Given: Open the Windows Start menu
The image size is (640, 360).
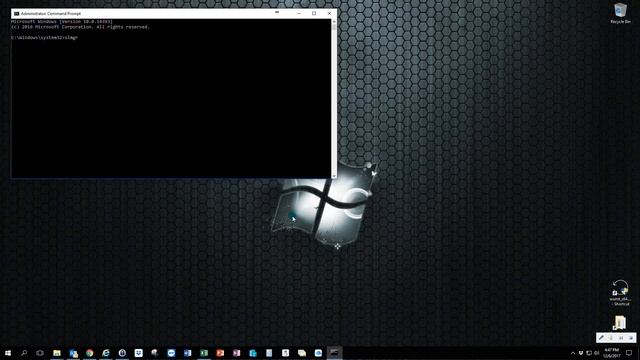Looking at the screenshot, I should pos(8,353).
